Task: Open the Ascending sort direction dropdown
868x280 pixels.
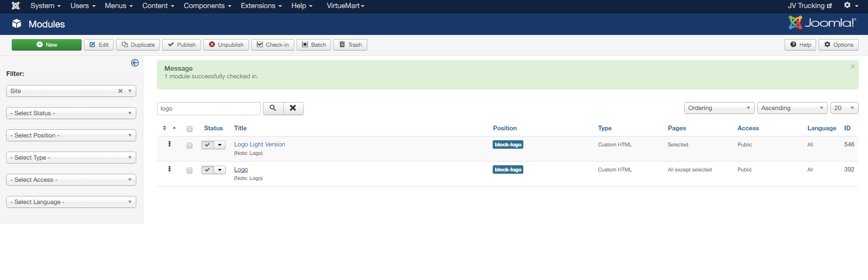Action: [x=792, y=108]
